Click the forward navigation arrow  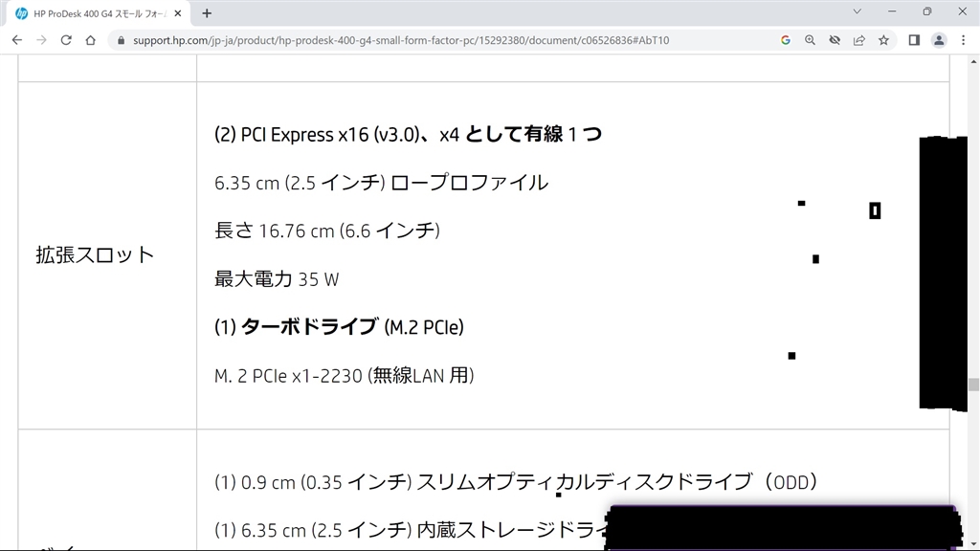[x=41, y=40]
